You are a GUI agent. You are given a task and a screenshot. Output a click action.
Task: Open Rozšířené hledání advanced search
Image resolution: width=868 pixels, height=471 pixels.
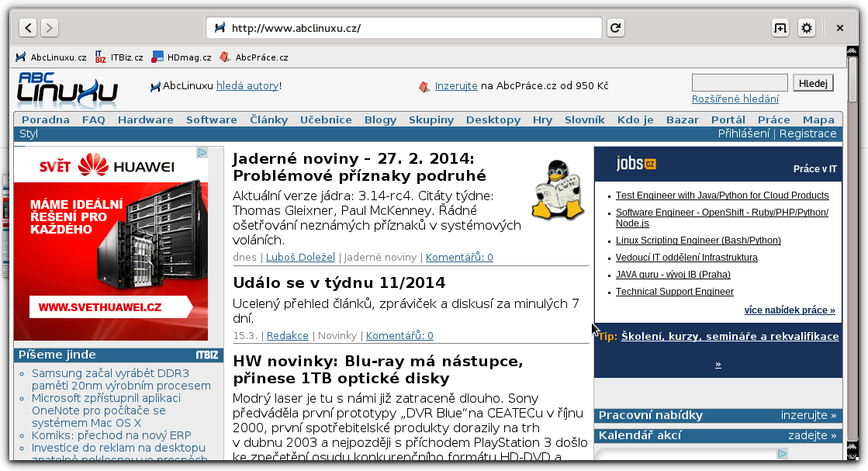tap(735, 99)
